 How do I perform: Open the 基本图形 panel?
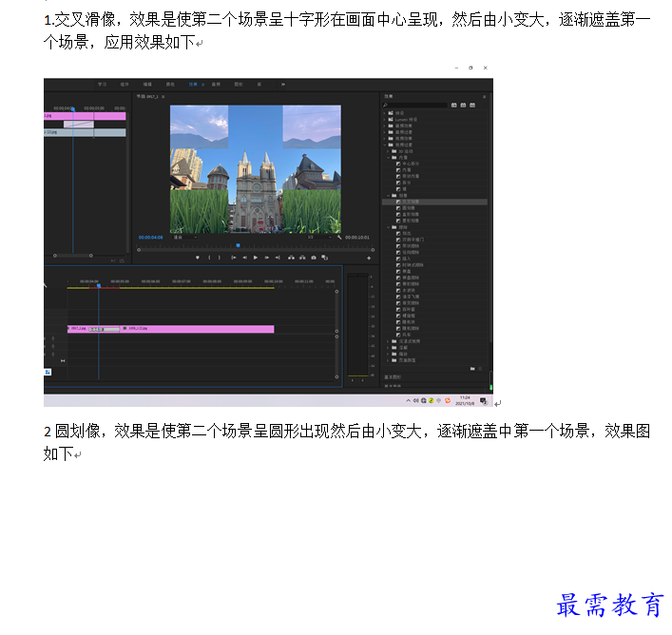[x=393, y=377]
